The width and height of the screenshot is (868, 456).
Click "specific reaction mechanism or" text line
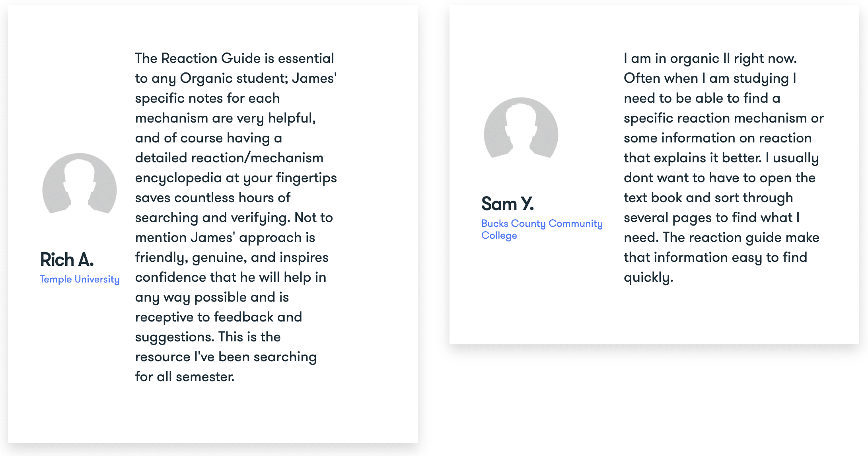click(724, 118)
